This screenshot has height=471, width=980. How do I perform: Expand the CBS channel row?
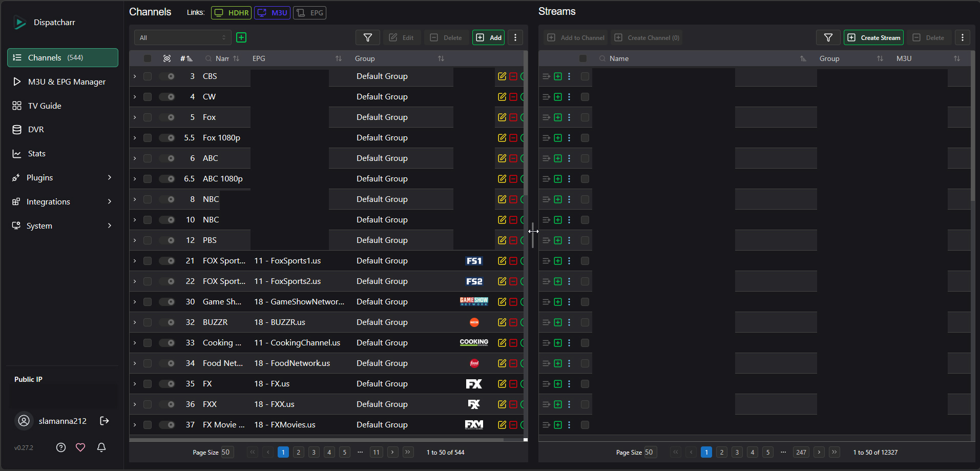(135, 76)
